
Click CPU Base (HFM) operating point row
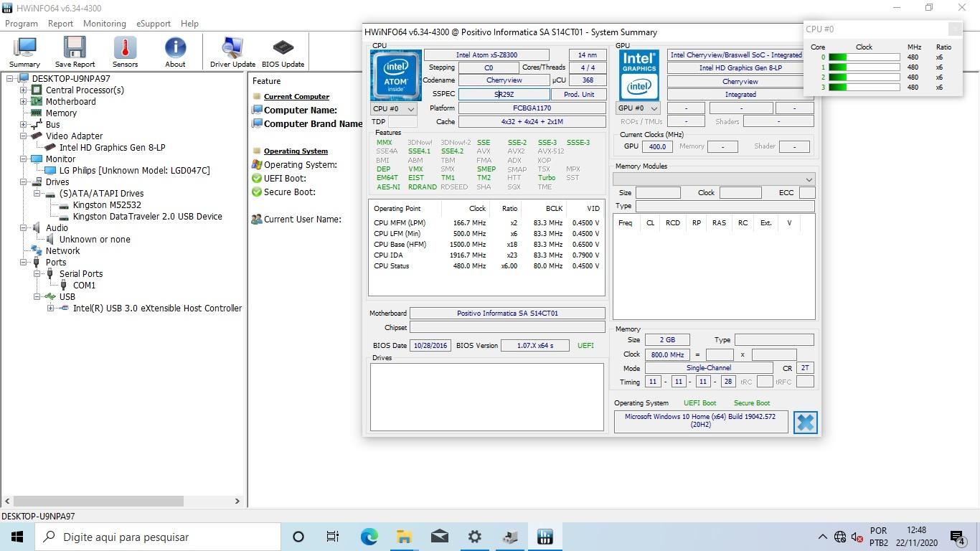pos(486,244)
